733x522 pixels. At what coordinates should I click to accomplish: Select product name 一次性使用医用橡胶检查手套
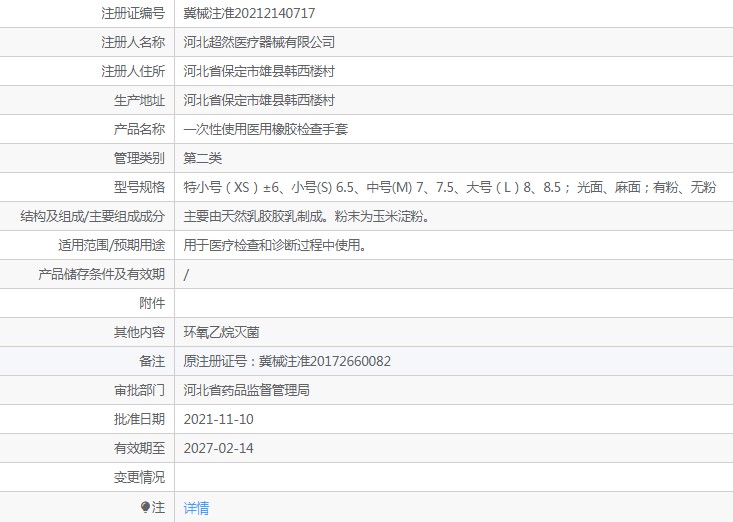[266, 129]
